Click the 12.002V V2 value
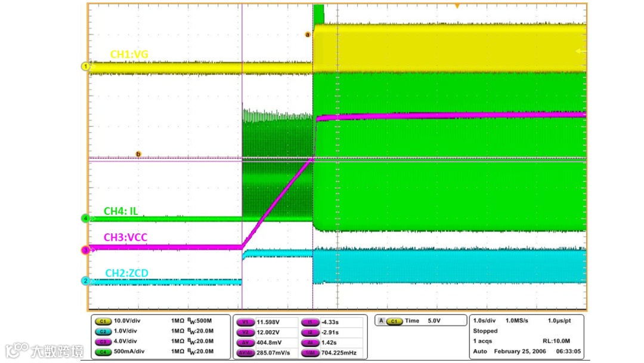Screen dimensions: 644x363 click(x=268, y=333)
